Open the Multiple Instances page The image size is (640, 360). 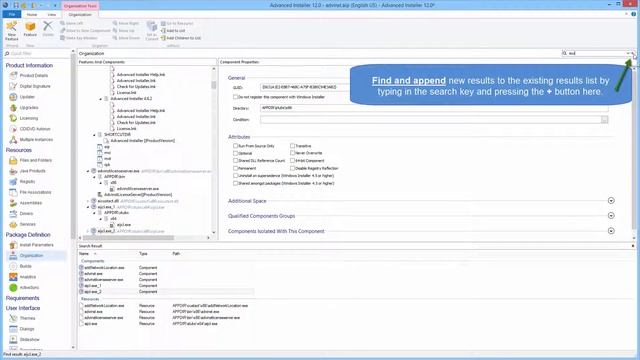point(31,139)
